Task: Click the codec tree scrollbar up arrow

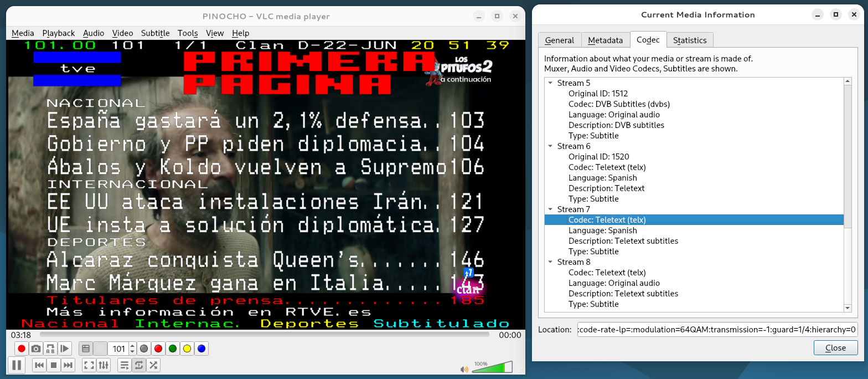Action: pos(848,81)
